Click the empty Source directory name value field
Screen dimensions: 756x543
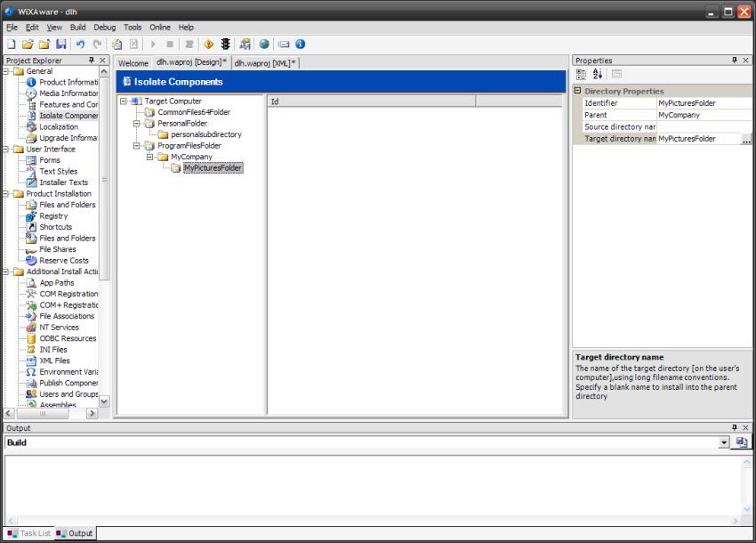tap(704, 127)
